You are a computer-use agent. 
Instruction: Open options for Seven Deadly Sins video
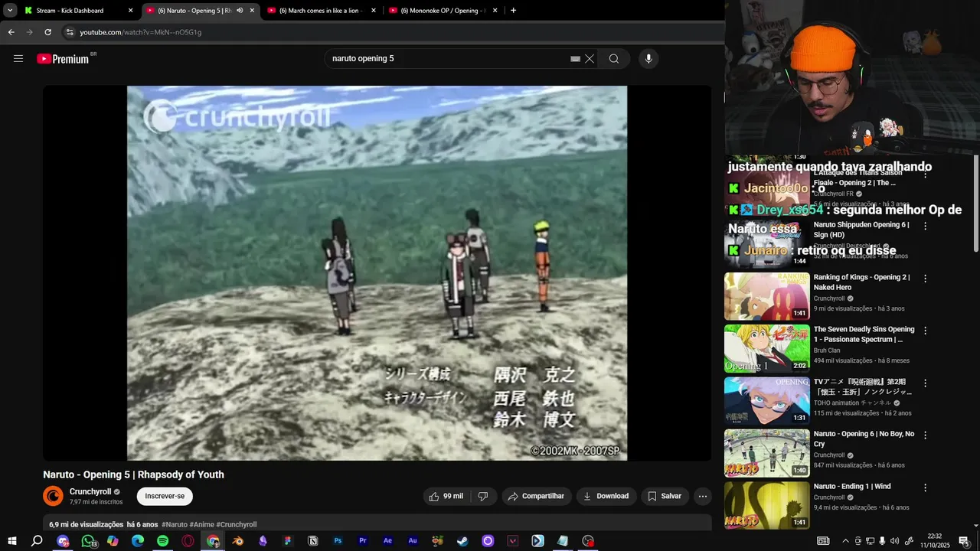coord(925,331)
